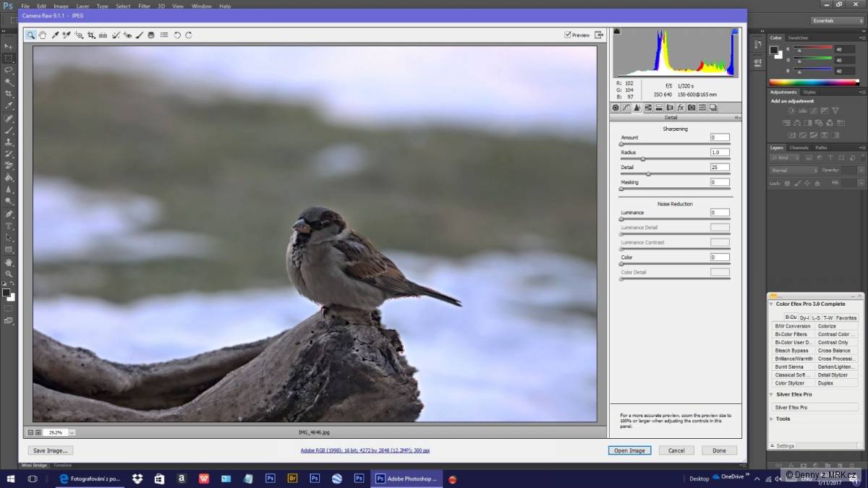The height and width of the screenshot is (488, 868).
Task: Open the Snapshots panel icon
Action: (x=713, y=108)
